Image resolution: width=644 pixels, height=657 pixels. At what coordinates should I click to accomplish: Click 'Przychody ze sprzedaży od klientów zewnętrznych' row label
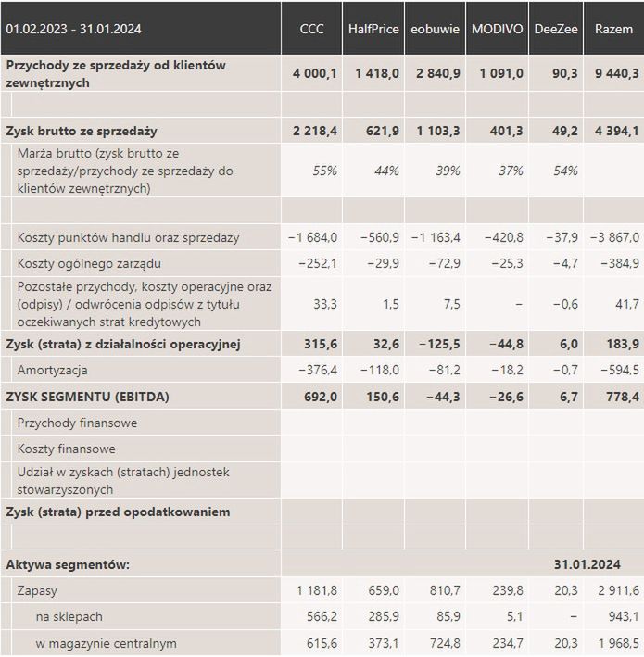tap(116, 74)
